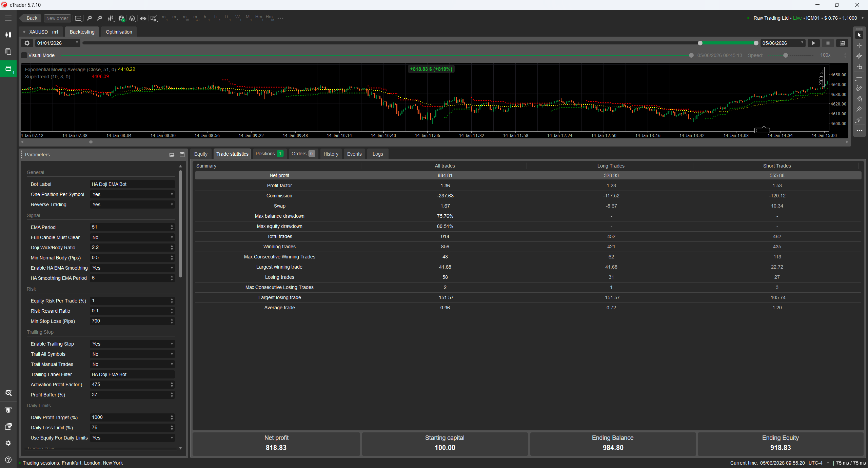Image resolution: width=868 pixels, height=468 pixels.
Task: Show more timeframes ellipsis in toolbar
Action: pyautogui.click(x=280, y=18)
